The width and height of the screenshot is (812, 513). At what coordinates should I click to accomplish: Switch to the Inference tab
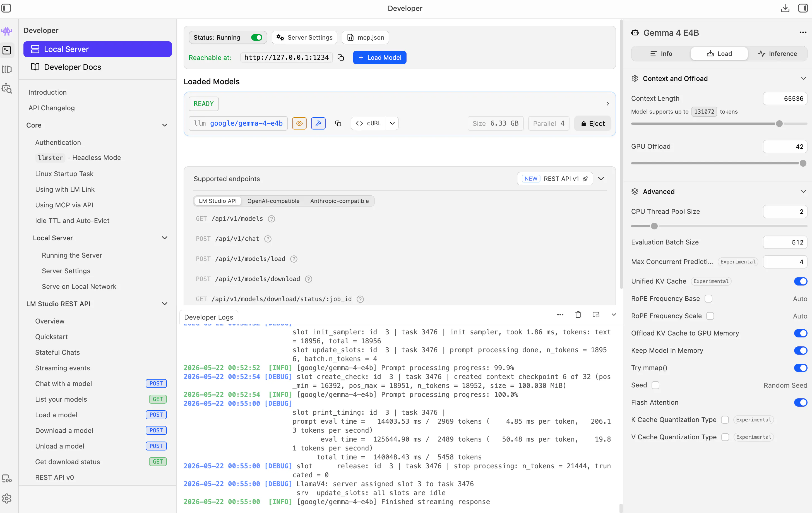point(777,54)
